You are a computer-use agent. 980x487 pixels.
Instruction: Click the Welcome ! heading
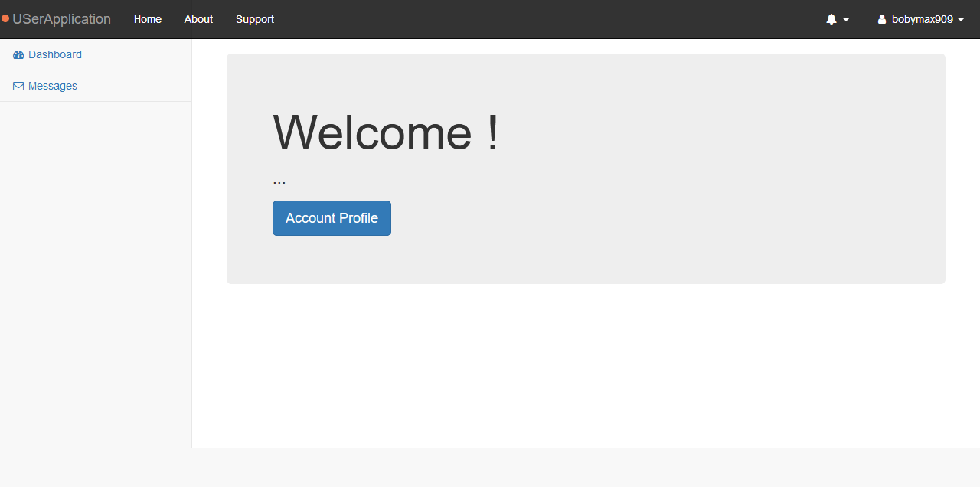pyautogui.click(x=386, y=132)
